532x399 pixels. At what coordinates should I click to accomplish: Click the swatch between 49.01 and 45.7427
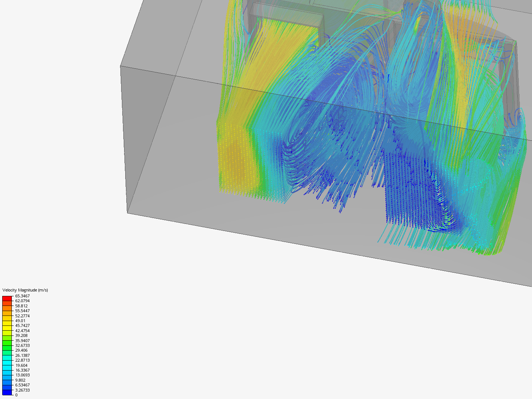tap(7, 323)
